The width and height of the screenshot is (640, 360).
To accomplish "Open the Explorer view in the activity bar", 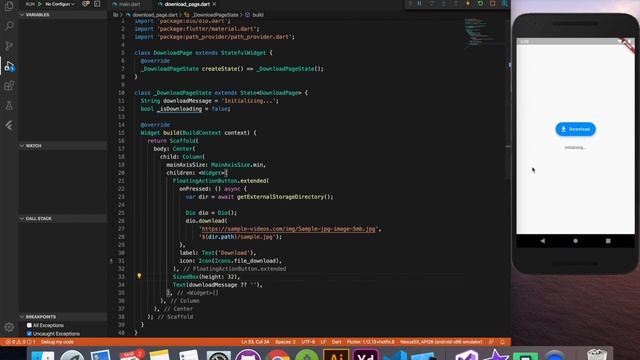I will click(x=9, y=6).
